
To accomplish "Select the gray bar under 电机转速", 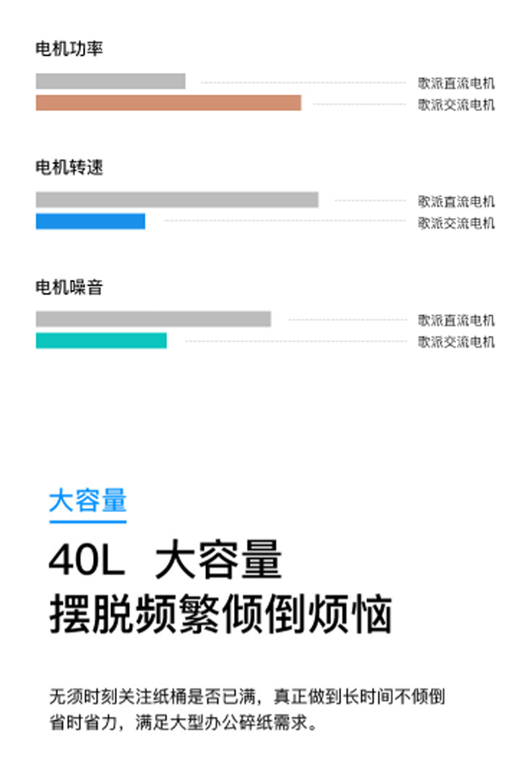I will pyautogui.click(x=177, y=200).
